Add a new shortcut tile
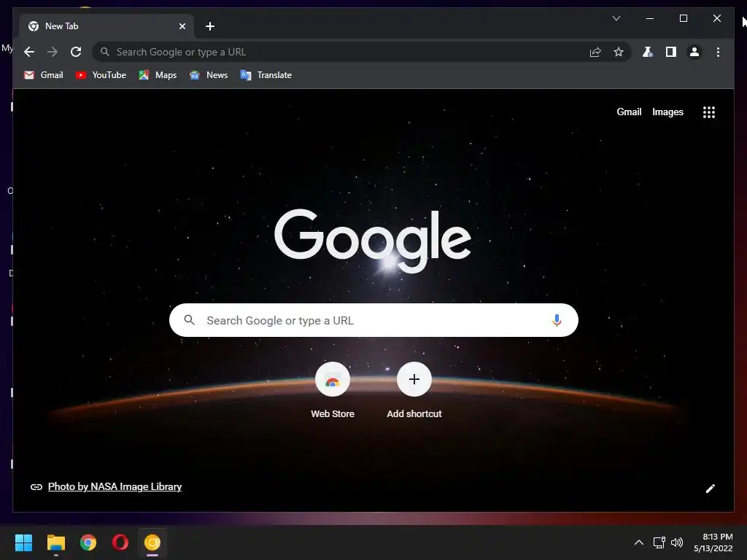This screenshot has width=747, height=560. (x=414, y=391)
